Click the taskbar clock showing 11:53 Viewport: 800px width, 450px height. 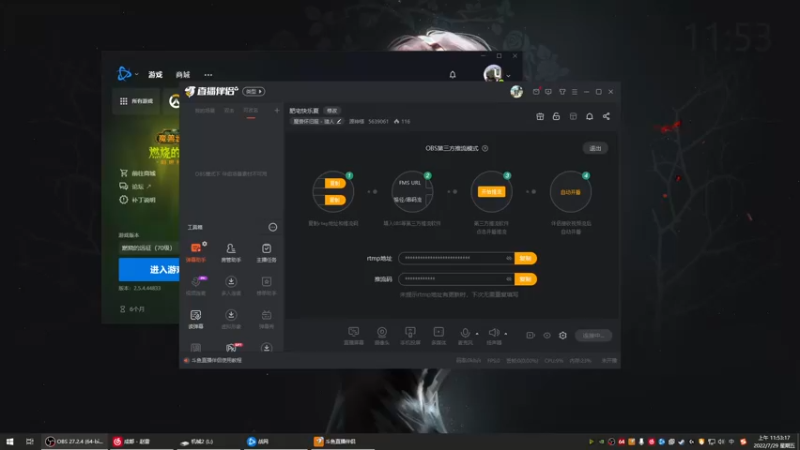(774, 441)
